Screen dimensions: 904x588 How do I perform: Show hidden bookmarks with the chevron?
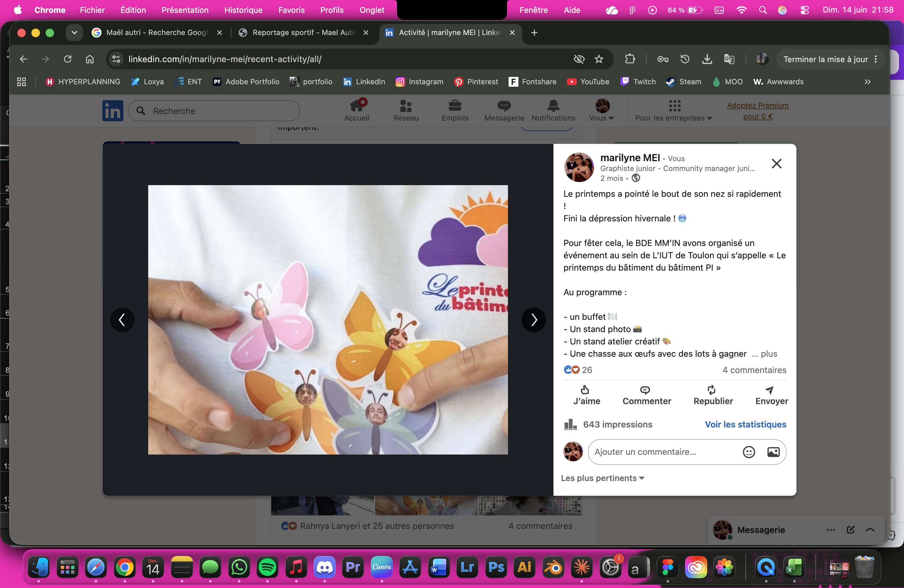[867, 82]
